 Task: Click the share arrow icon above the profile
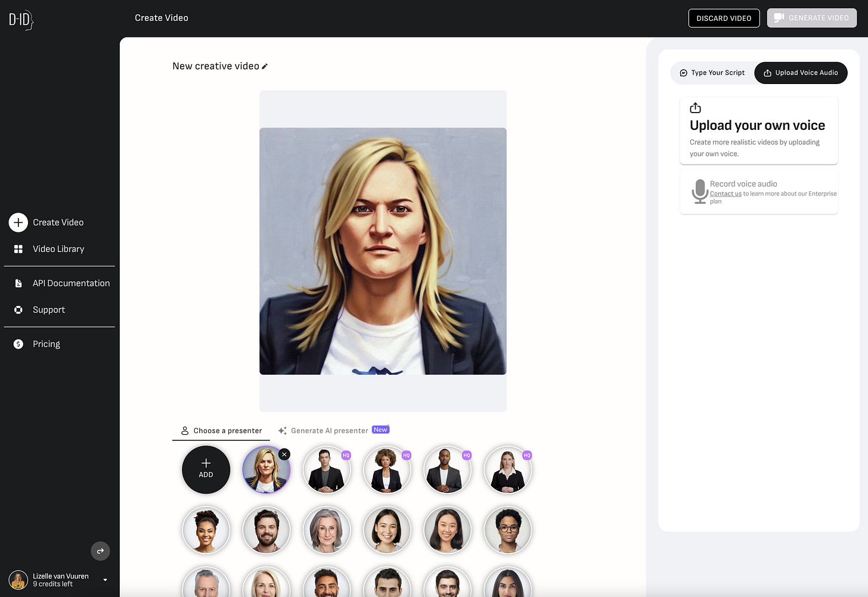[x=100, y=551]
